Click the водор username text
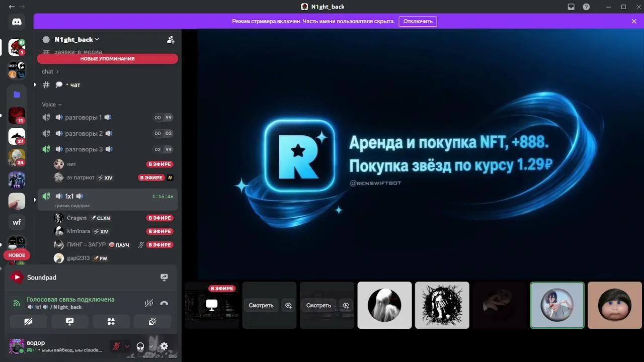 pyautogui.click(x=36, y=343)
